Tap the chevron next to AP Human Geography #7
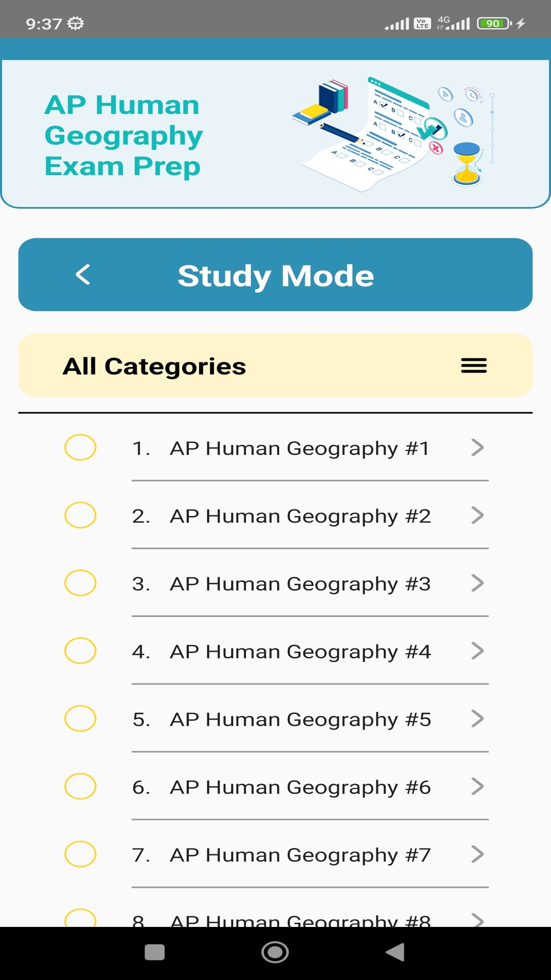 [477, 854]
